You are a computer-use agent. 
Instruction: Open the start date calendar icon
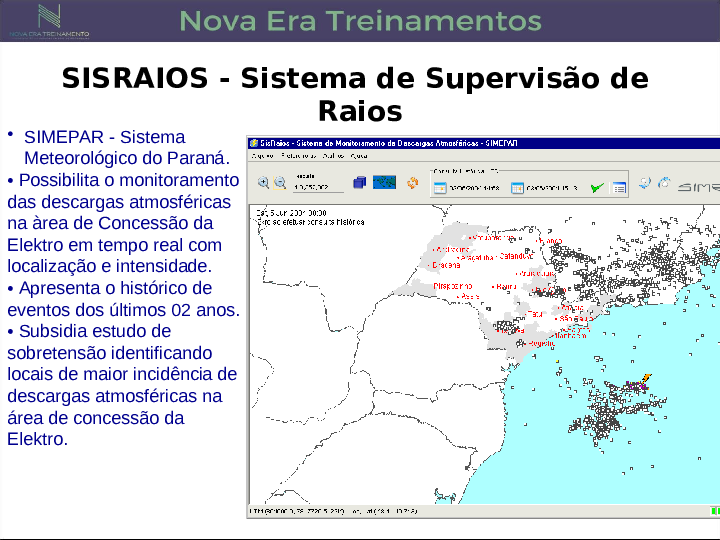point(440,188)
